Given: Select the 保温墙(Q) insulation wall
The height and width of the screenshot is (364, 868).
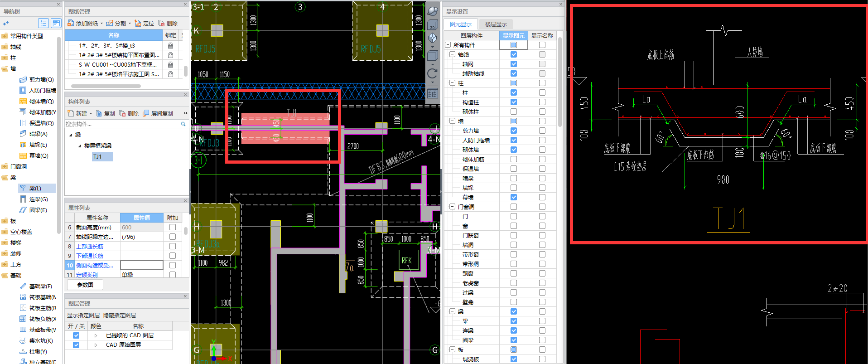Looking at the screenshot, I should tap(37, 123).
